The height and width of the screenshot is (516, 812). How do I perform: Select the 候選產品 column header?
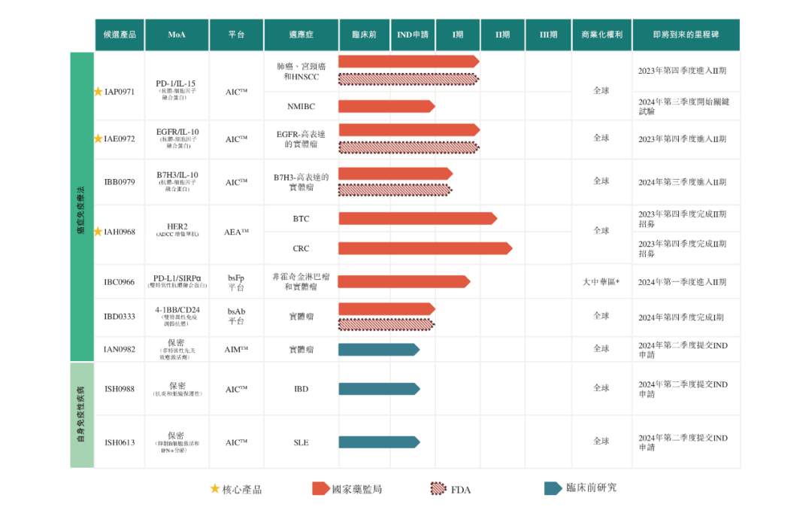click(x=120, y=35)
